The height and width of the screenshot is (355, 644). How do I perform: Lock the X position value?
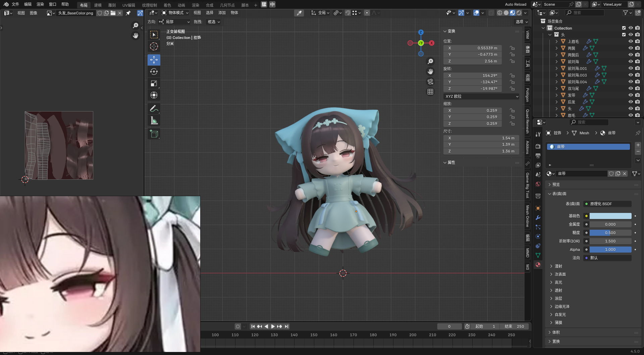click(x=512, y=48)
